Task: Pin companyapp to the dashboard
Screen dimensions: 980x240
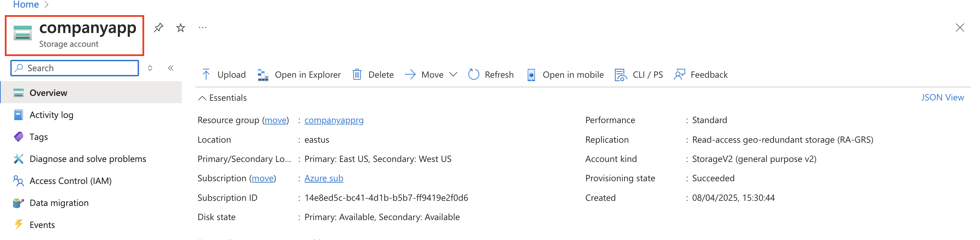Action: 158,28
